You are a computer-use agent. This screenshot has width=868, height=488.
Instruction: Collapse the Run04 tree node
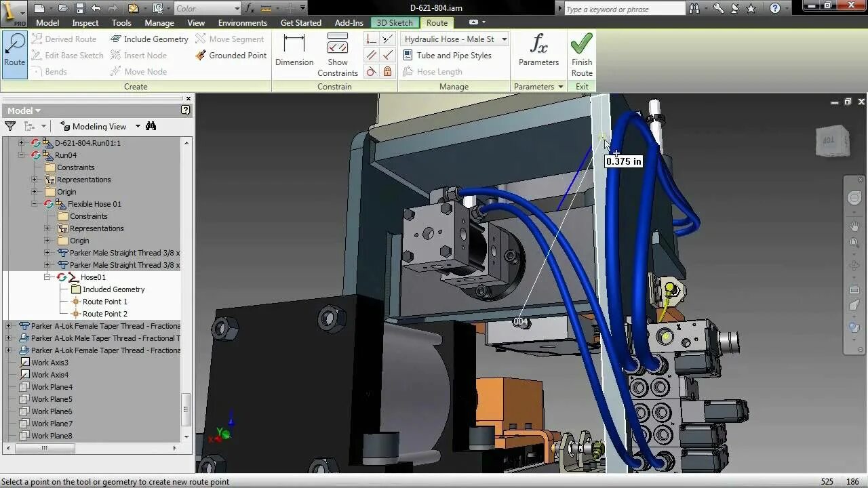pos(21,155)
